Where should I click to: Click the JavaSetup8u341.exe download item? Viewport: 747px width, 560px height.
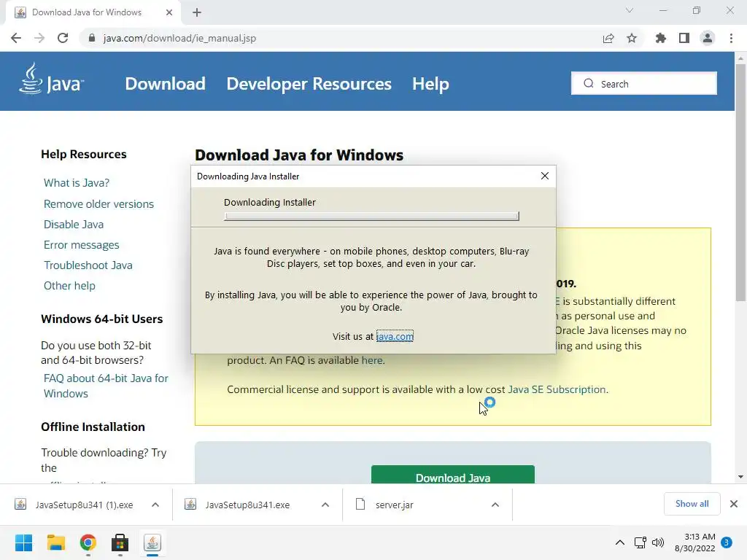258,505
